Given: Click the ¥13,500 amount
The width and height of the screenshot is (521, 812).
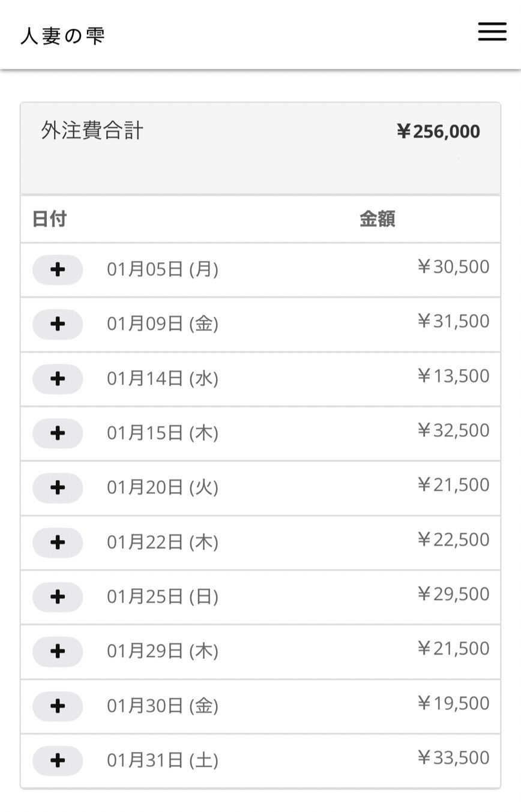Looking at the screenshot, I should pos(453,376).
